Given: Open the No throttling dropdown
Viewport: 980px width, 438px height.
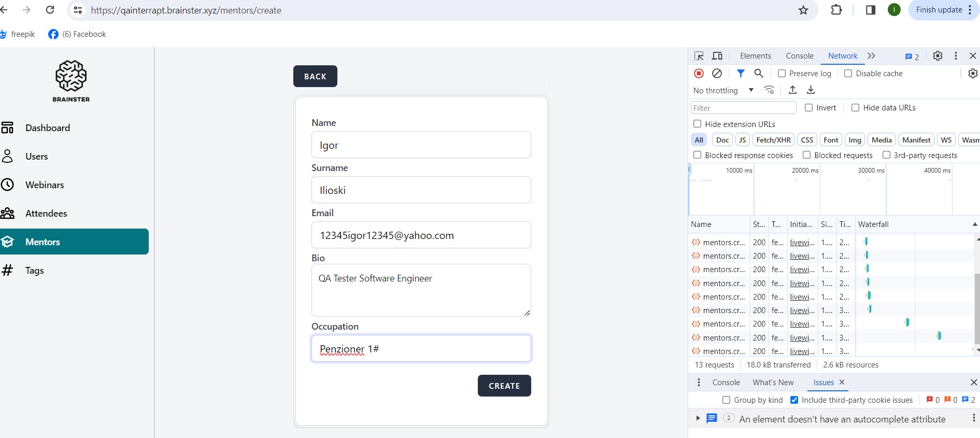Looking at the screenshot, I should [x=723, y=91].
